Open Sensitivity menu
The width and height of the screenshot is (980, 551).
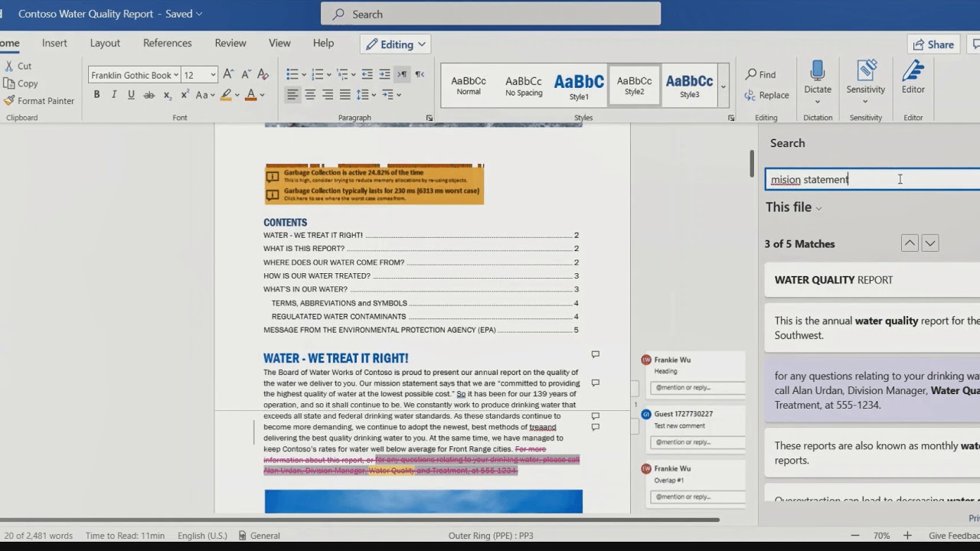click(866, 82)
